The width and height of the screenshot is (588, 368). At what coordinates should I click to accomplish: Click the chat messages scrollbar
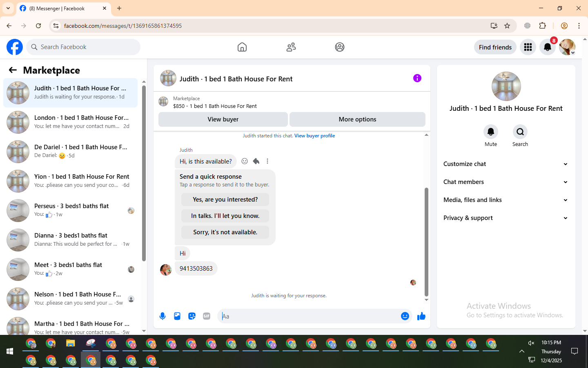coord(426,242)
